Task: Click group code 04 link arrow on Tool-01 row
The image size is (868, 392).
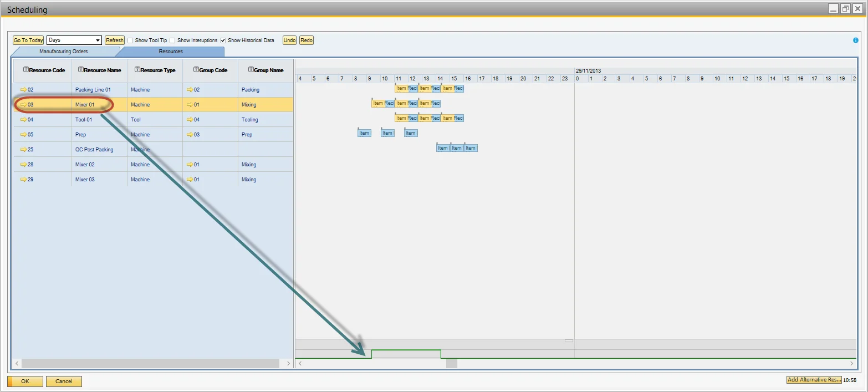Action: coord(190,119)
